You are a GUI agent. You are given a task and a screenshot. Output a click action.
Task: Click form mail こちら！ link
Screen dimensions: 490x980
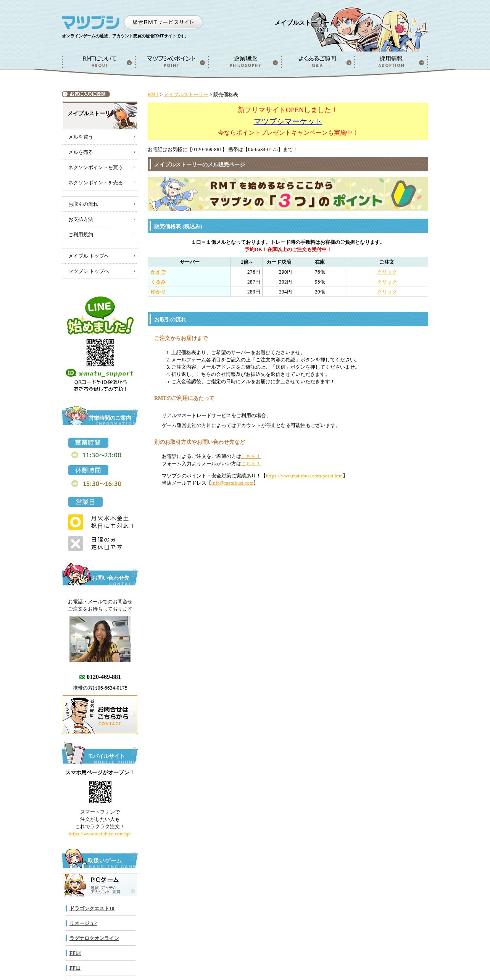251,464
